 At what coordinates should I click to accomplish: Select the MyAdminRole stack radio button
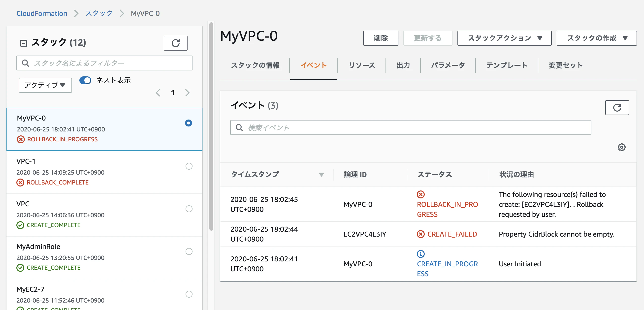pyautogui.click(x=189, y=251)
